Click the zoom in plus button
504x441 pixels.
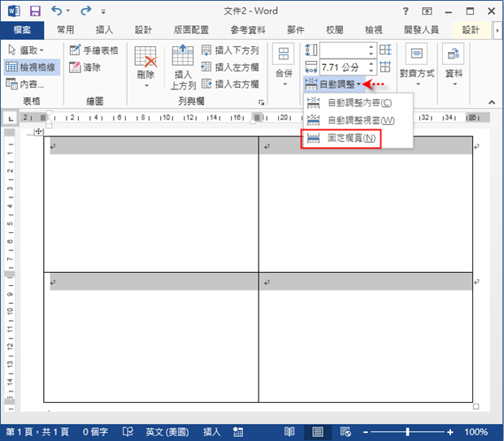450,432
